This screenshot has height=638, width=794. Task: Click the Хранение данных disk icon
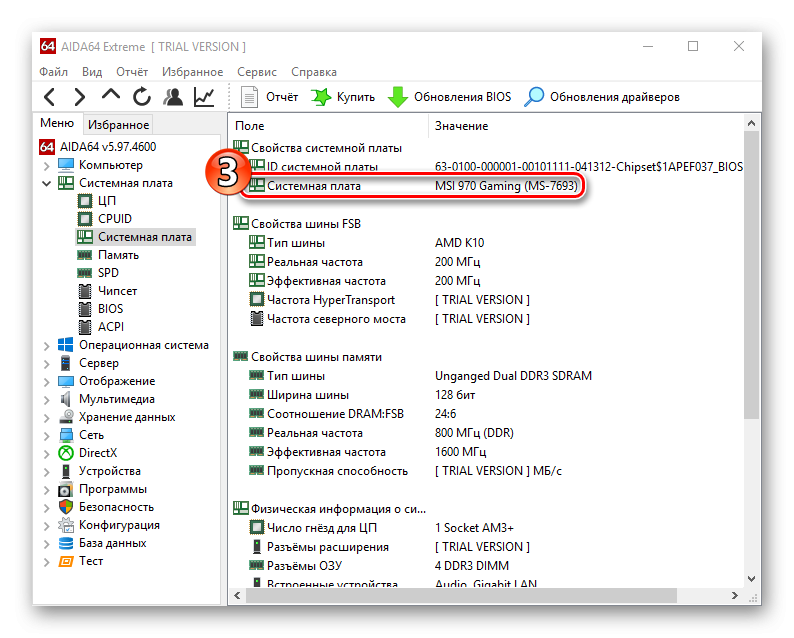[x=66, y=417]
